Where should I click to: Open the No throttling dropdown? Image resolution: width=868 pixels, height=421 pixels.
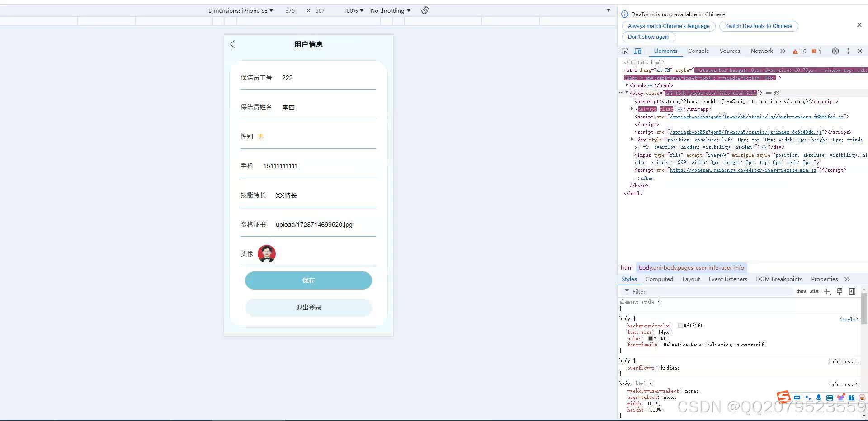(390, 10)
